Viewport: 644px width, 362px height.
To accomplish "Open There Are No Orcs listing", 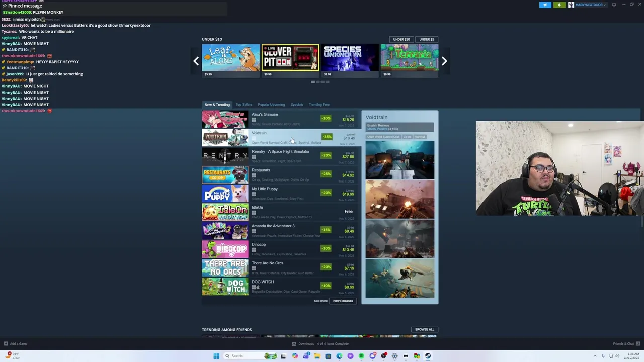I will [279, 268].
